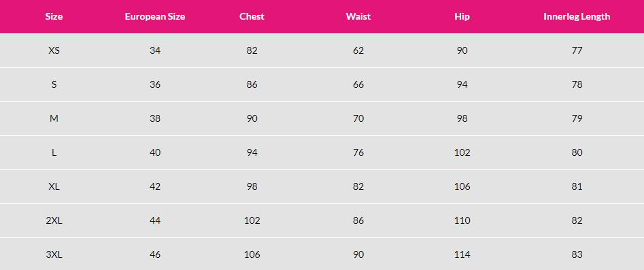Click the 3XL size row label
This screenshot has width=644, height=270.
coord(54,255)
